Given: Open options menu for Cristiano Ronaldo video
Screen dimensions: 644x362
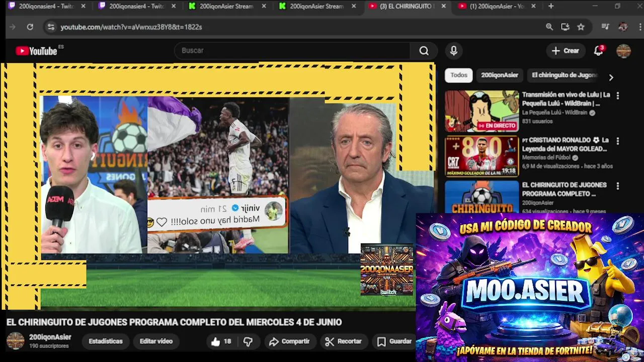Looking at the screenshot, I should click(618, 141).
